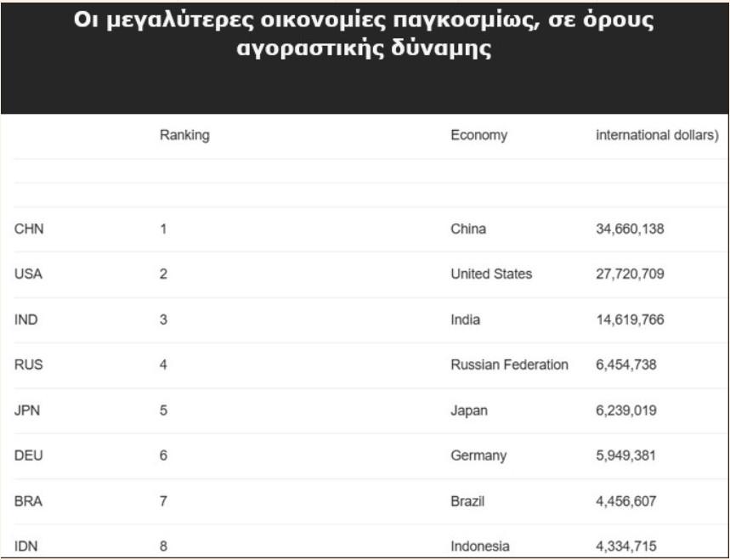Select the Indonesia economy cell

(x=480, y=546)
